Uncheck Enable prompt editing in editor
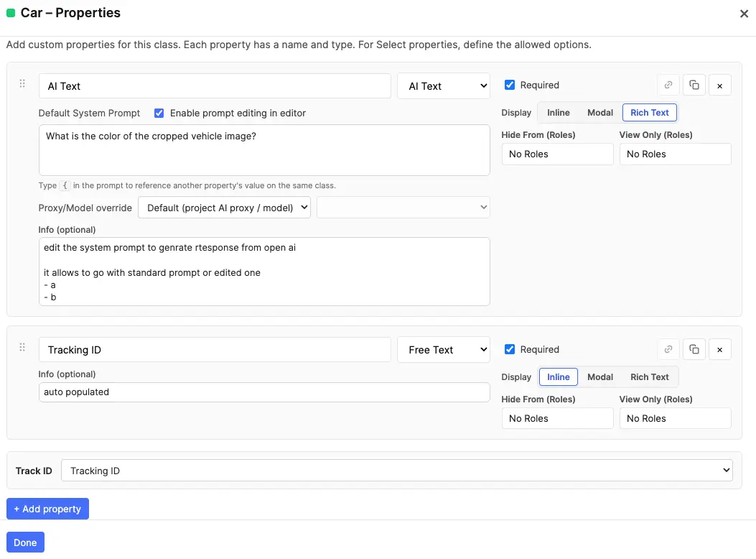The image size is (756, 559). point(159,114)
